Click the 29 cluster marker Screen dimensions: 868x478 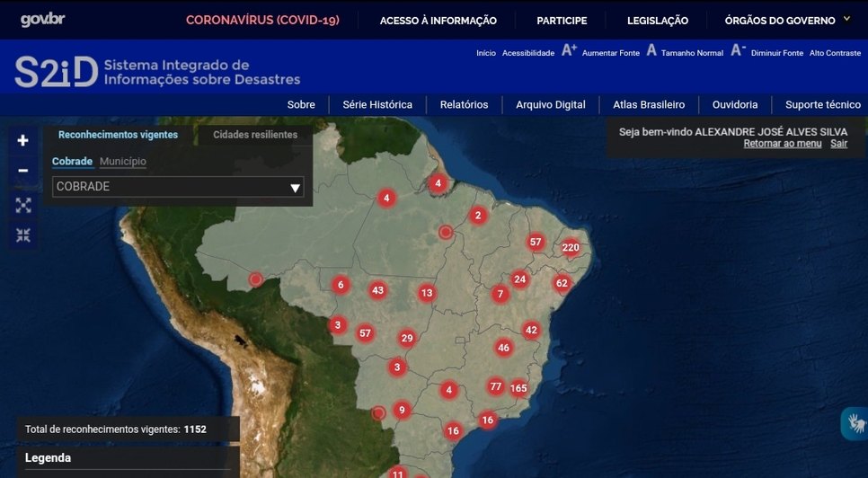pyautogui.click(x=407, y=338)
